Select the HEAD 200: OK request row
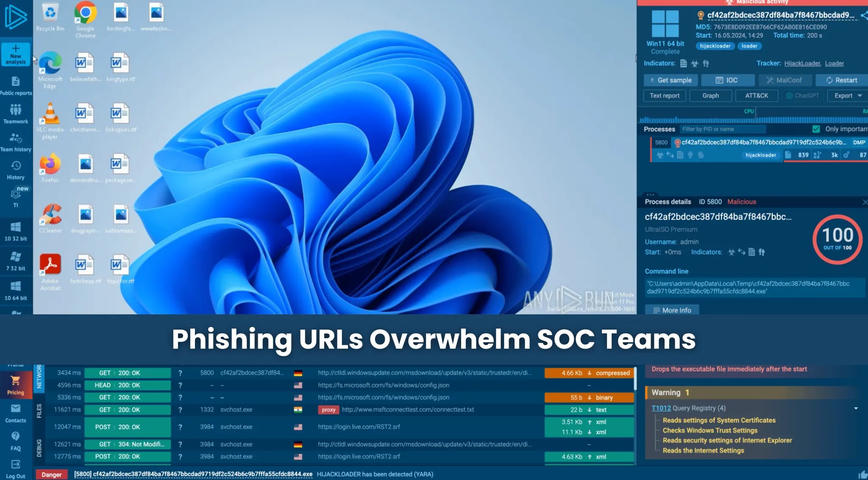Viewport: 868px width, 480px height. click(339, 386)
